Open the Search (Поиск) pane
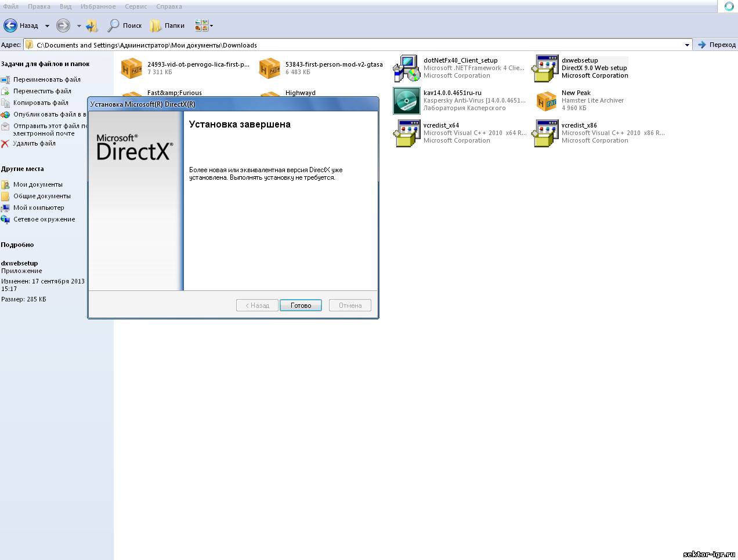This screenshot has width=738, height=560. pyautogui.click(x=125, y=26)
